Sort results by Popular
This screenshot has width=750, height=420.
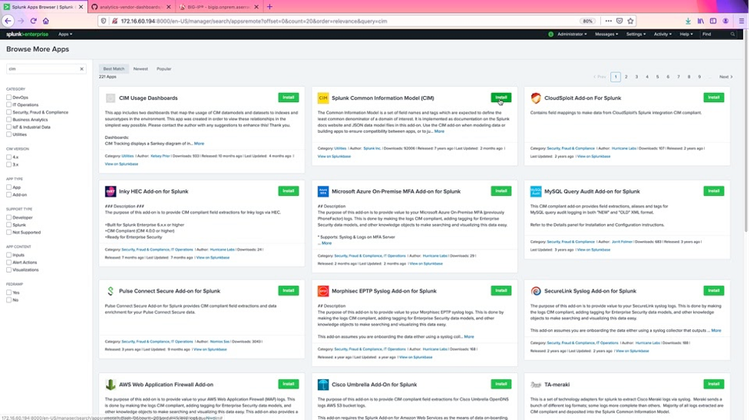point(164,69)
